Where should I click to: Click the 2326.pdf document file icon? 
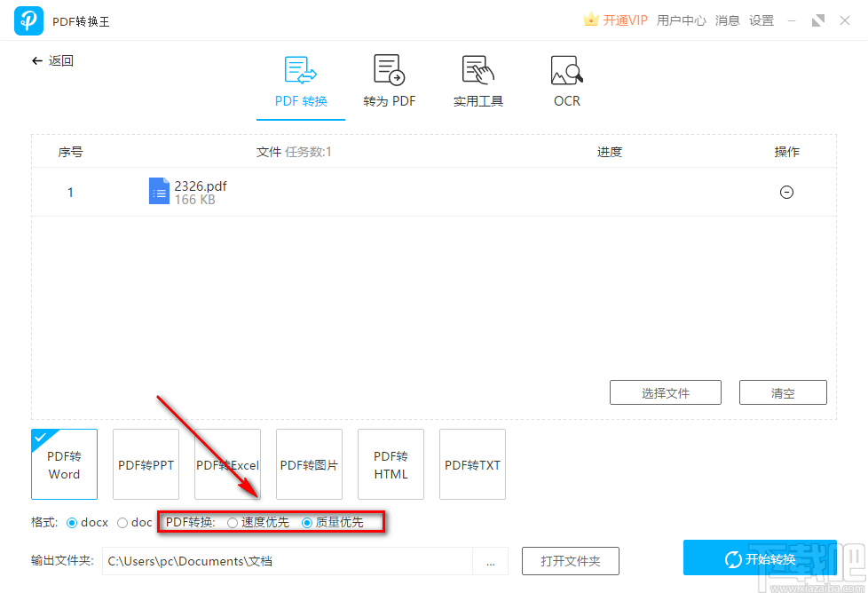[x=159, y=191]
